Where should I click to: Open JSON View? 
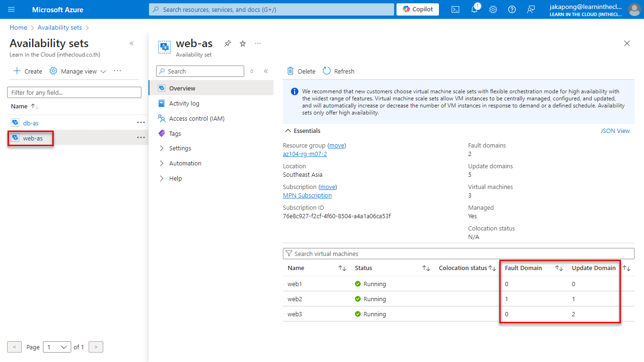(615, 131)
